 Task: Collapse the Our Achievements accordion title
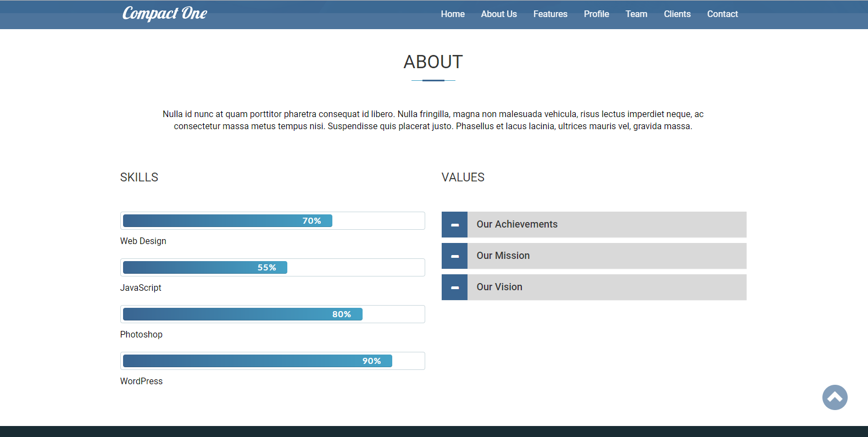pyautogui.click(x=516, y=224)
